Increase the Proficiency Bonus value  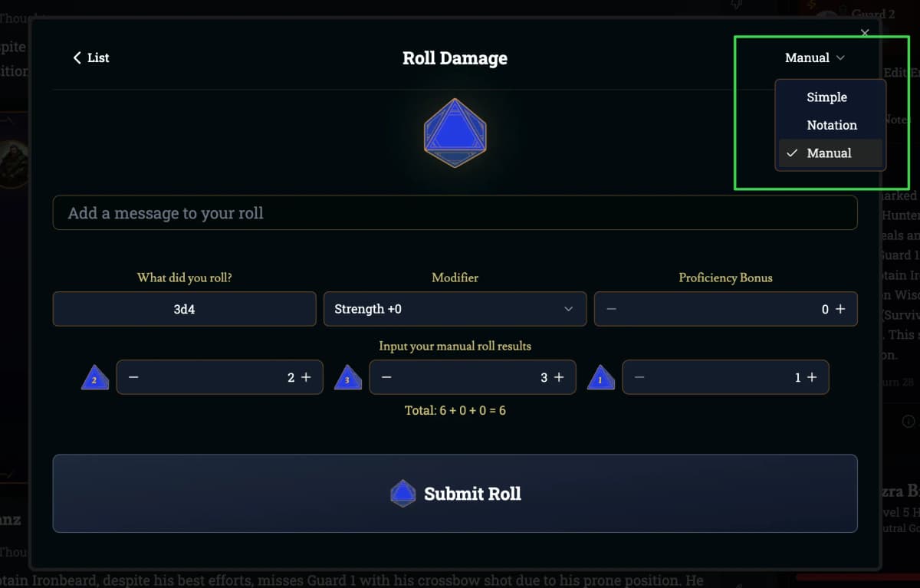[x=840, y=309]
